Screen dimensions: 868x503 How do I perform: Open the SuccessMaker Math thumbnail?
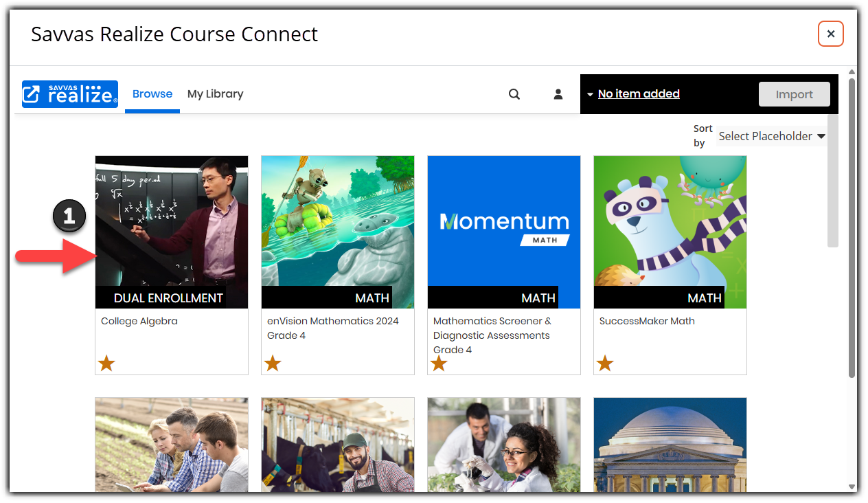click(x=670, y=232)
